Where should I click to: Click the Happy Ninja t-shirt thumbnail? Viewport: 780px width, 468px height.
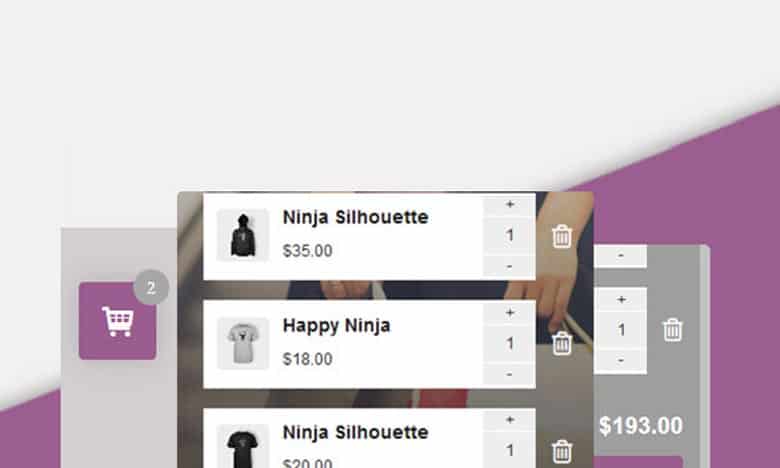243,343
